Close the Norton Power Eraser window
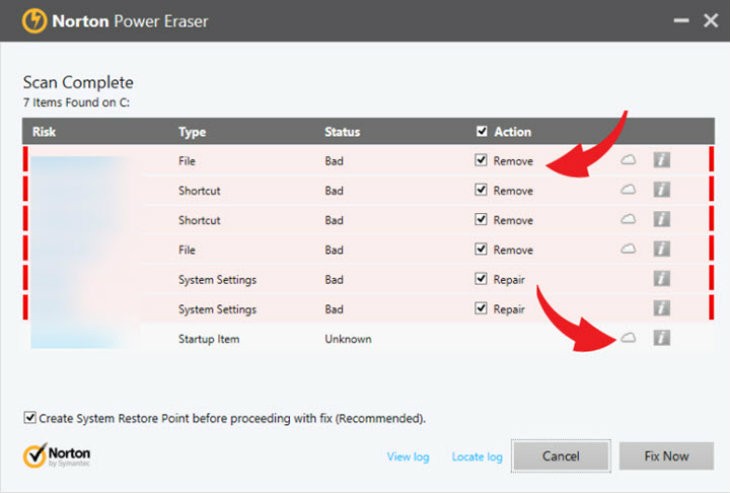Image resolution: width=730 pixels, height=493 pixels. [711, 20]
